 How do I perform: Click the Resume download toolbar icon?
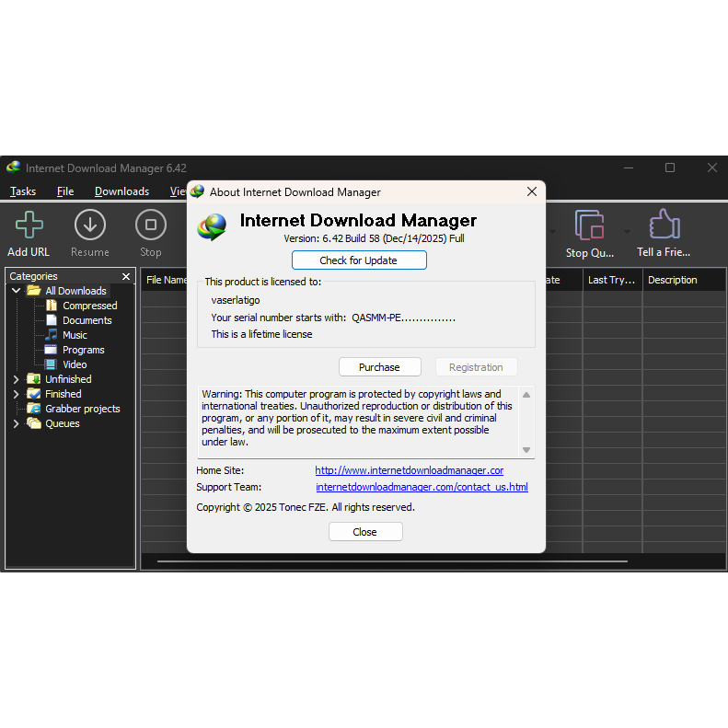(x=90, y=225)
